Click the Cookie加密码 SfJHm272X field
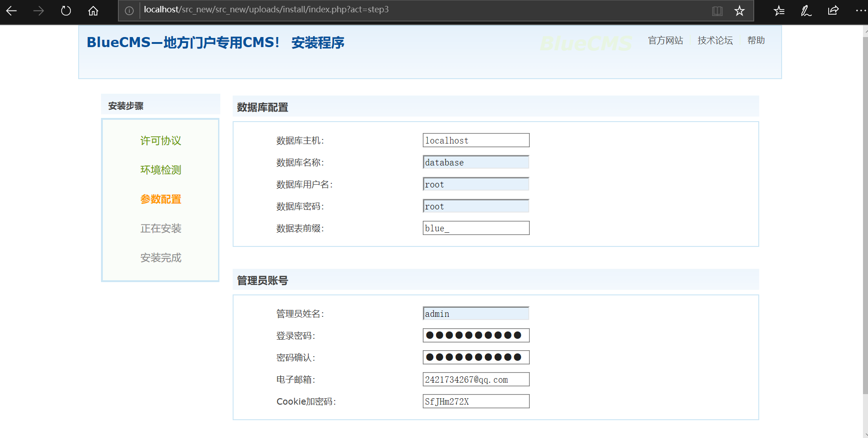868x438 pixels. tap(475, 401)
